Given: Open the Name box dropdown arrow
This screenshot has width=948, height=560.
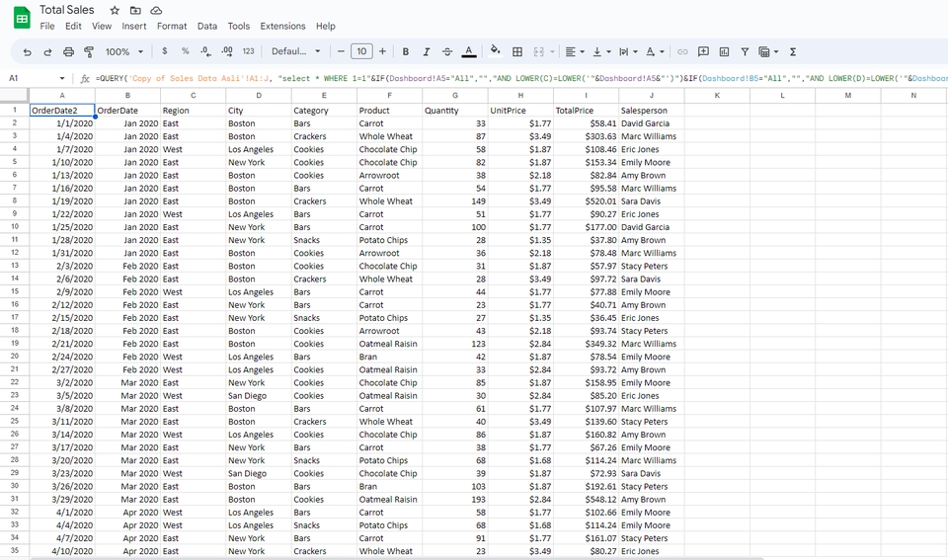Looking at the screenshot, I should [61, 79].
